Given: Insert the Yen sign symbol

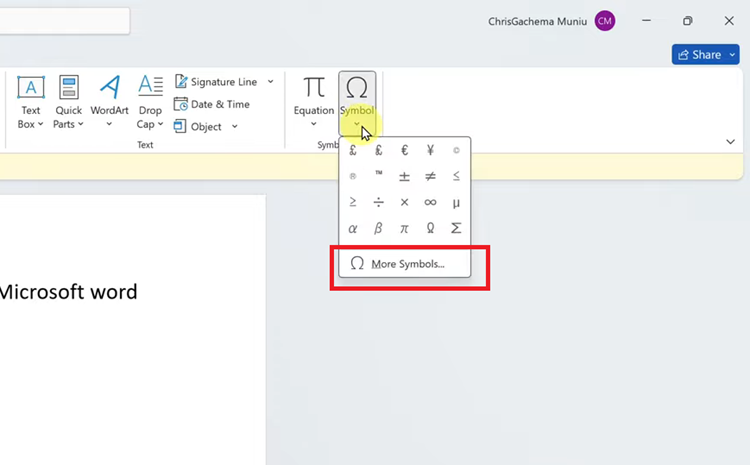Looking at the screenshot, I should (x=430, y=150).
